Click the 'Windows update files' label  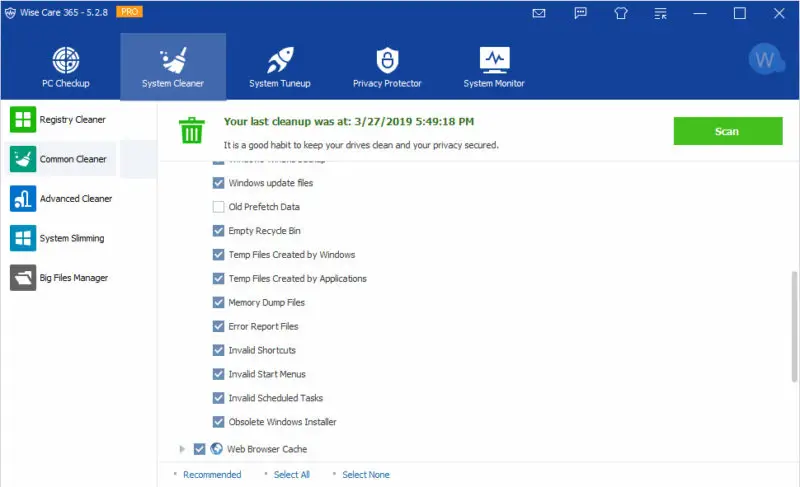pyautogui.click(x=271, y=183)
